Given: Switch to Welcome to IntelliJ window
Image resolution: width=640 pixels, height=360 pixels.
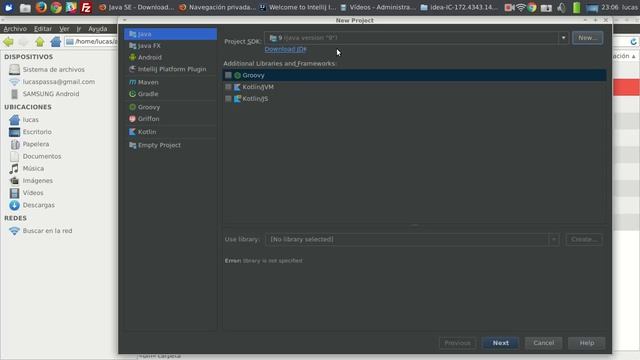Looking at the screenshot, I should point(298,7).
